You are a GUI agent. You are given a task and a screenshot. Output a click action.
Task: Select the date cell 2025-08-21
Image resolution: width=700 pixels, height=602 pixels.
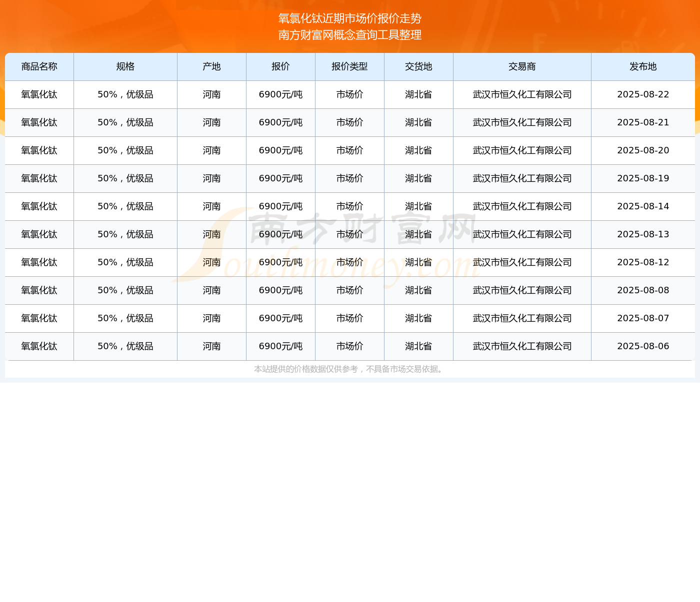[x=643, y=122]
